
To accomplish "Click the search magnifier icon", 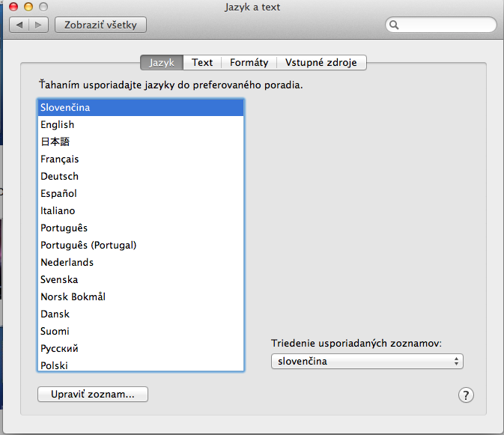I will [x=394, y=25].
